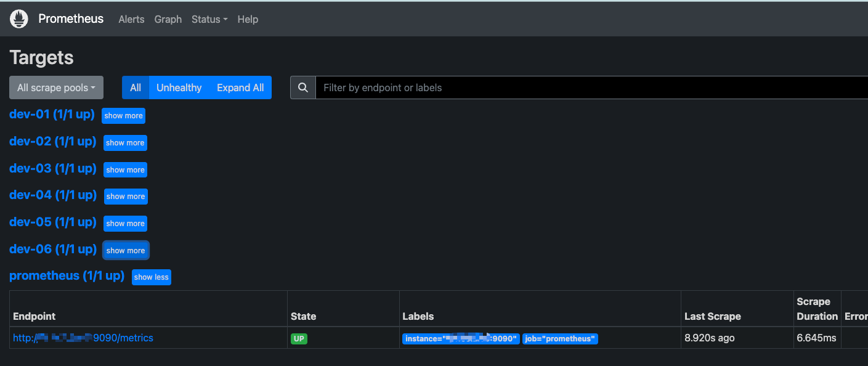This screenshot has width=868, height=366.
Task: Click the instance label badge
Action: pos(461,338)
